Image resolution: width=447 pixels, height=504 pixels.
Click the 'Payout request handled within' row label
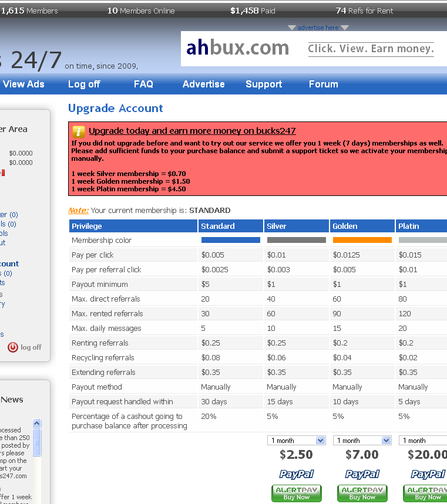click(122, 402)
